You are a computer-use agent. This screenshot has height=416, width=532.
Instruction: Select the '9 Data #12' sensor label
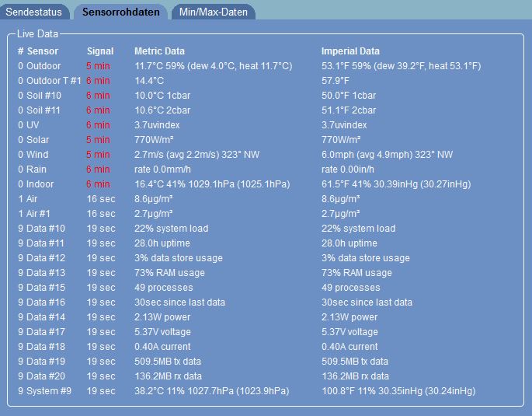pos(41,258)
